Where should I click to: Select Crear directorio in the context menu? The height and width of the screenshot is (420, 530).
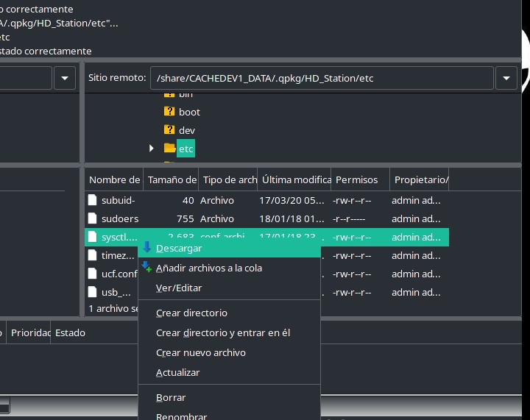191,313
